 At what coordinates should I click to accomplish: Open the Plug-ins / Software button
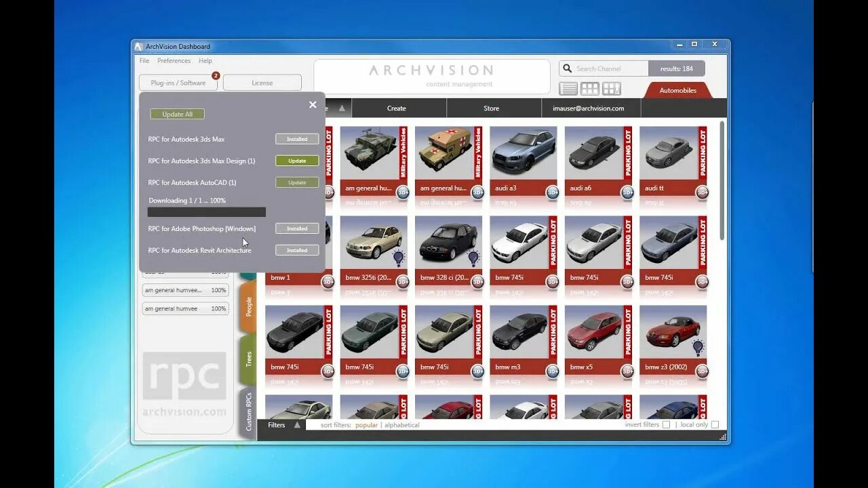pos(178,83)
